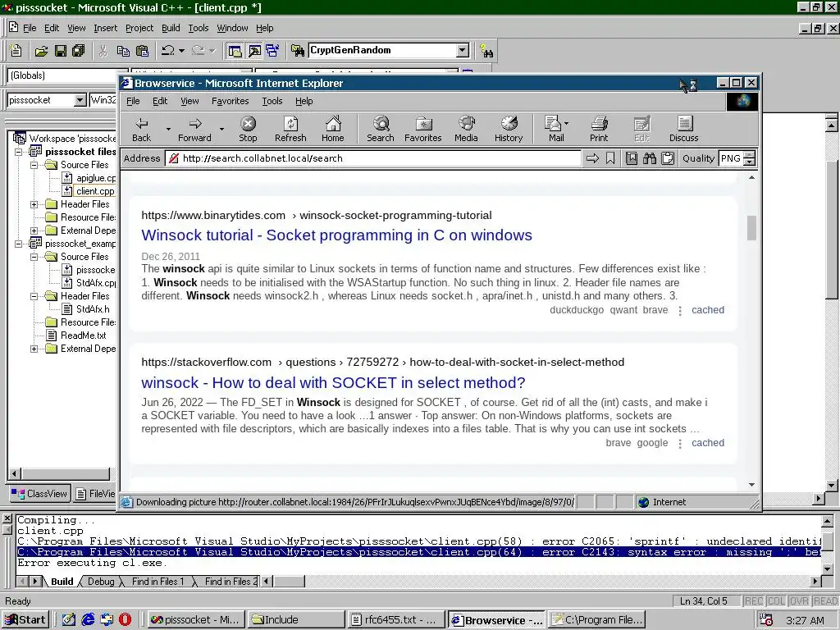Collapse the pisssocket_example project node
840x630 pixels.
tap(19, 244)
